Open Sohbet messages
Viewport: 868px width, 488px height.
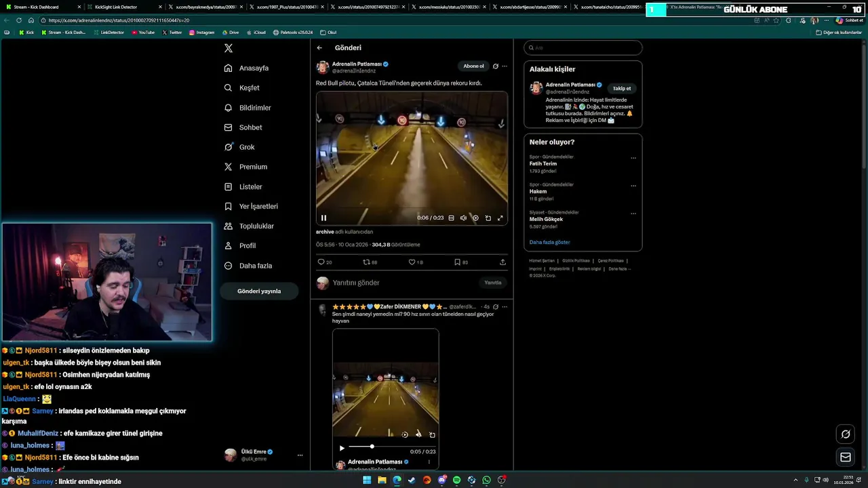243,127
